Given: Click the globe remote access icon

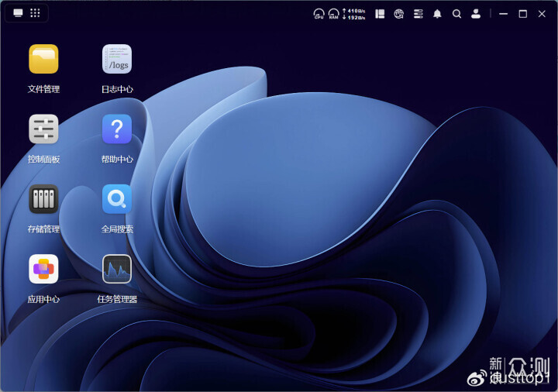Looking at the screenshot, I should pos(399,14).
